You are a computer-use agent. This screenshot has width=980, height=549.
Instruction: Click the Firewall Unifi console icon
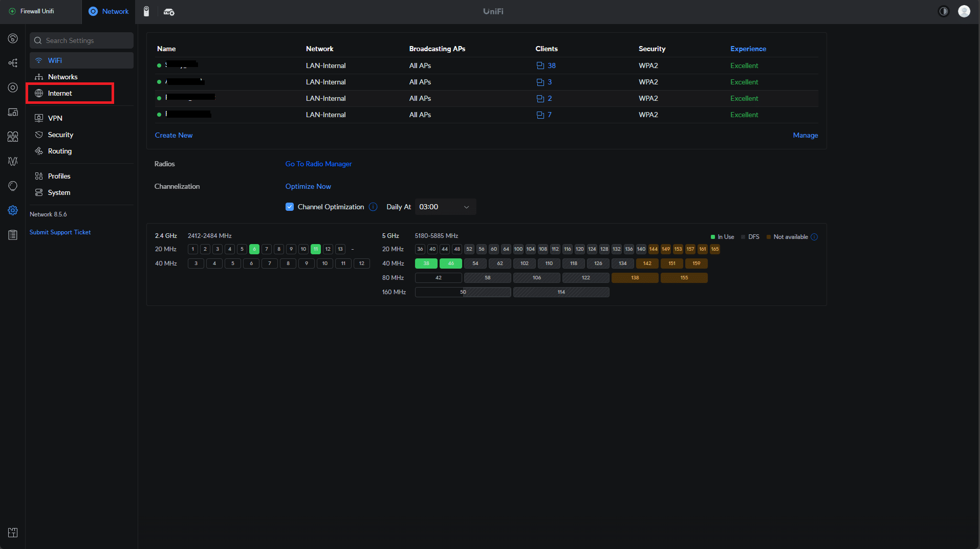[12, 11]
